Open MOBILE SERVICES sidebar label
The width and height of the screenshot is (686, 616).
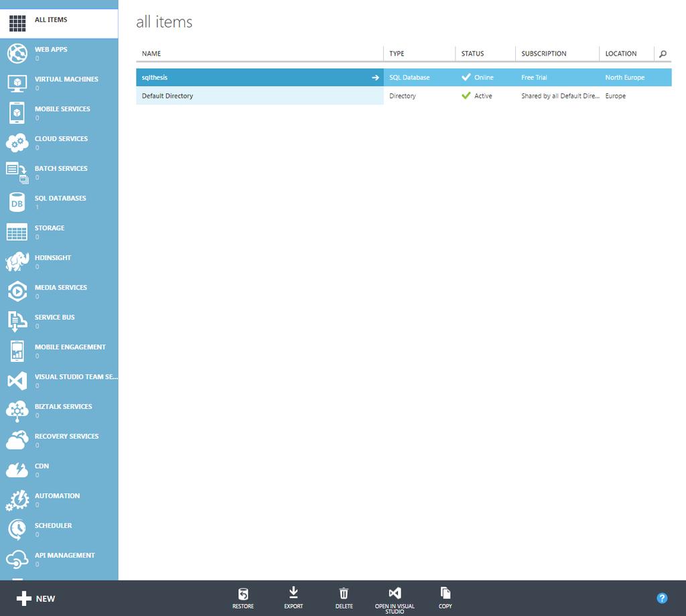[x=62, y=109]
